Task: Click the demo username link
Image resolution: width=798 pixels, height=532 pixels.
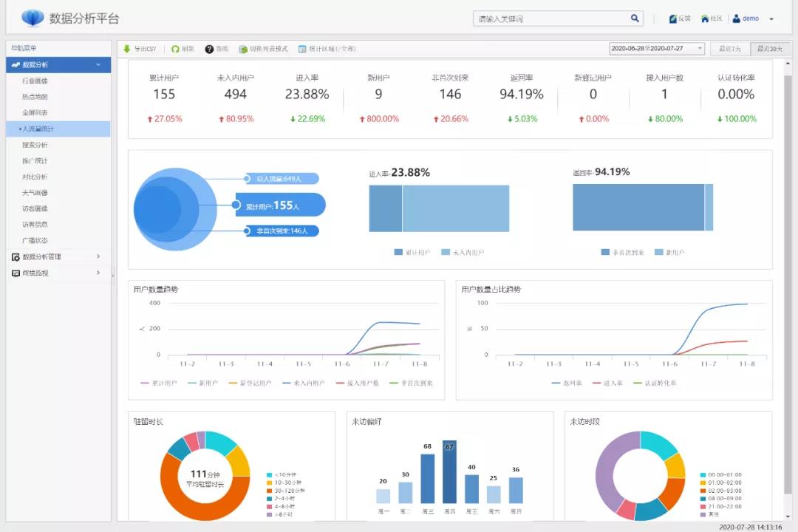Action: point(751,18)
